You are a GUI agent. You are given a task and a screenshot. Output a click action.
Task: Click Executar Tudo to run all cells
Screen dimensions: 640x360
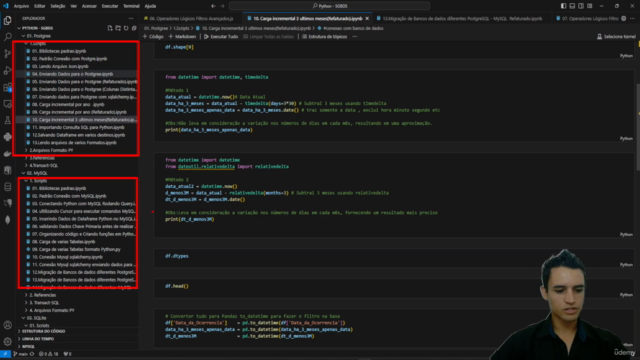point(221,36)
